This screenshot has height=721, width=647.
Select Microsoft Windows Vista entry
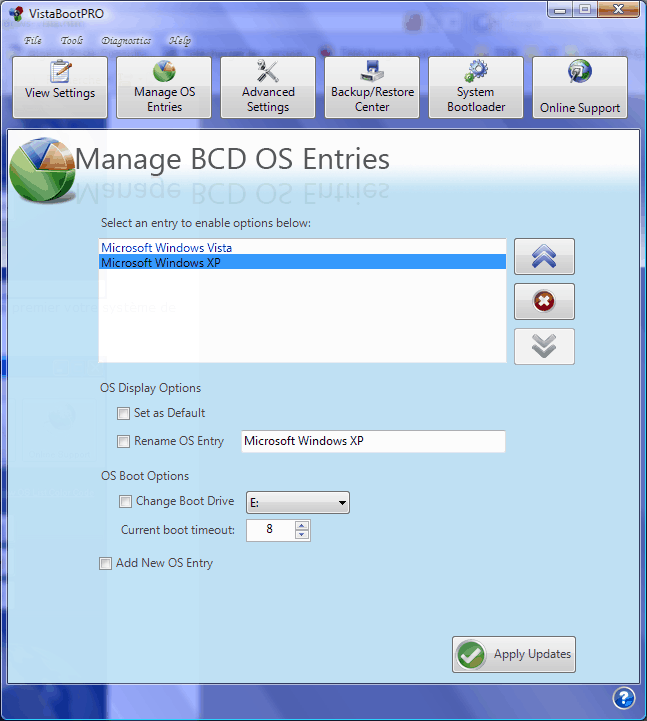pyautogui.click(x=302, y=248)
